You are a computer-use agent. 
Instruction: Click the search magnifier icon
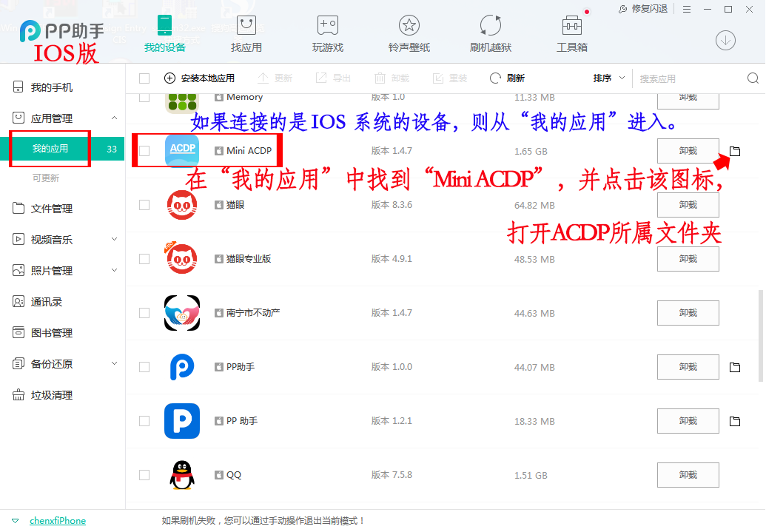click(753, 78)
